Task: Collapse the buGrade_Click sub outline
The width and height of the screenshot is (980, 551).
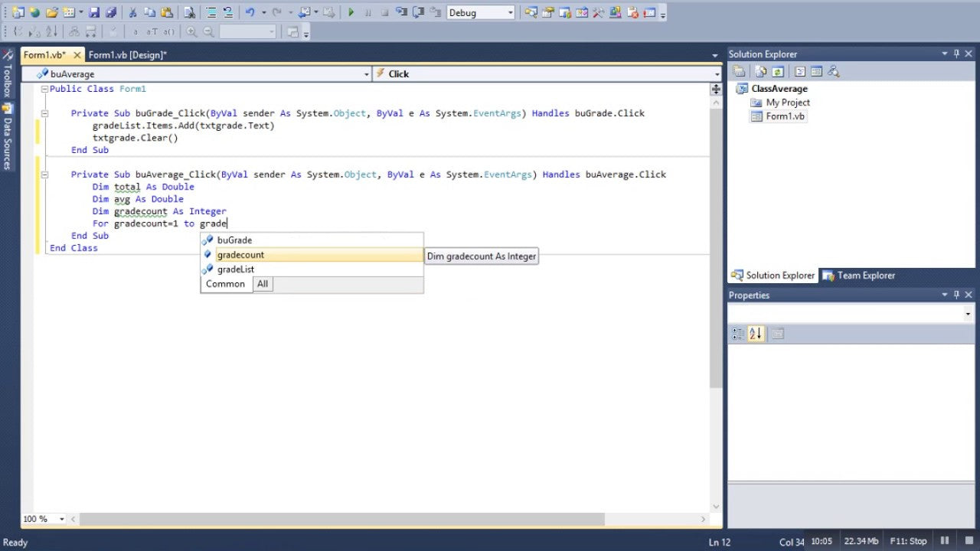Action: tap(44, 113)
